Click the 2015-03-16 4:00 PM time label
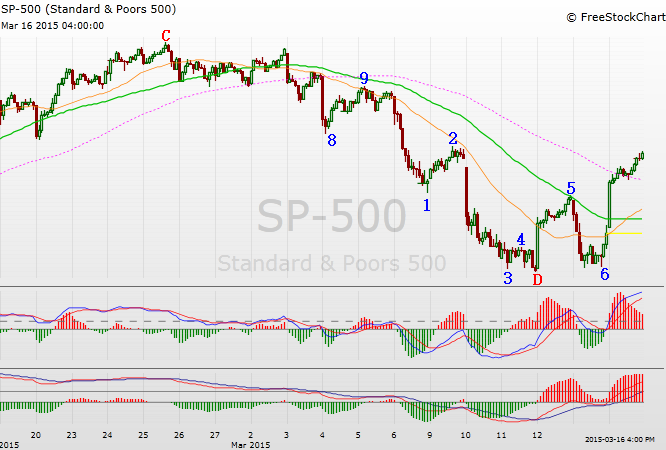The height and width of the screenshot is (450, 666). tap(620, 439)
